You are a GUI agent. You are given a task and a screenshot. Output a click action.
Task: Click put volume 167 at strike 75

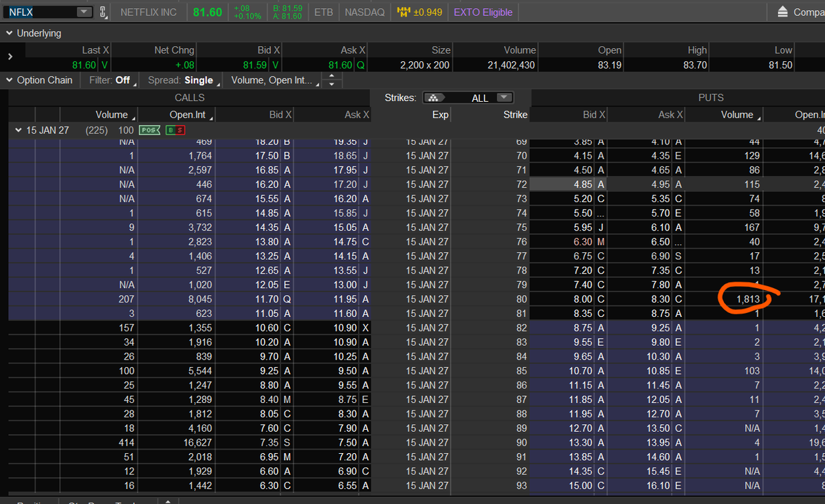751,228
